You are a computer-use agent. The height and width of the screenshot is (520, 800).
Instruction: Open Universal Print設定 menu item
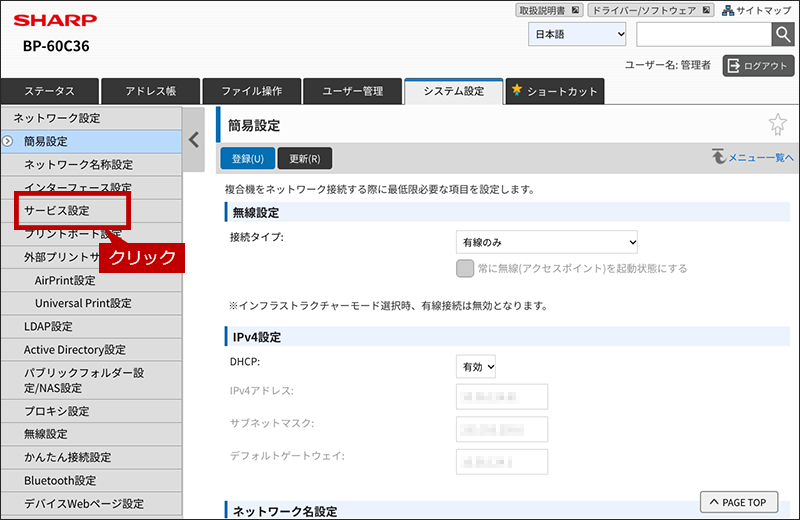click(91, 303)
